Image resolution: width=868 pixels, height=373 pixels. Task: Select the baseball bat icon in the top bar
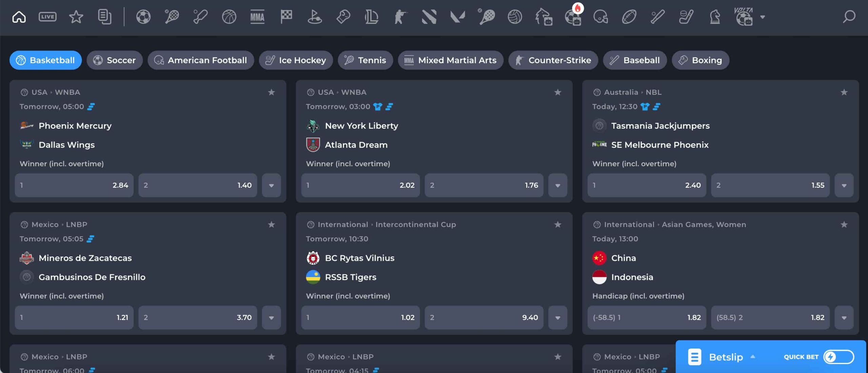(657, 17)
